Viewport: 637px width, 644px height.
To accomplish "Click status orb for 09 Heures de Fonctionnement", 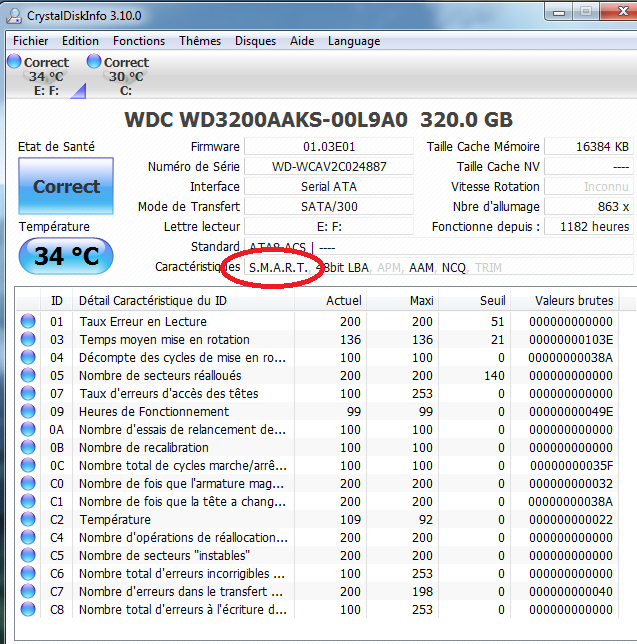I will 28,411.
